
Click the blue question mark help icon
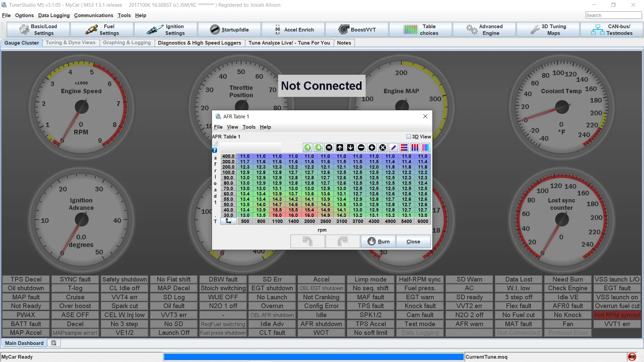coord(215,150)
